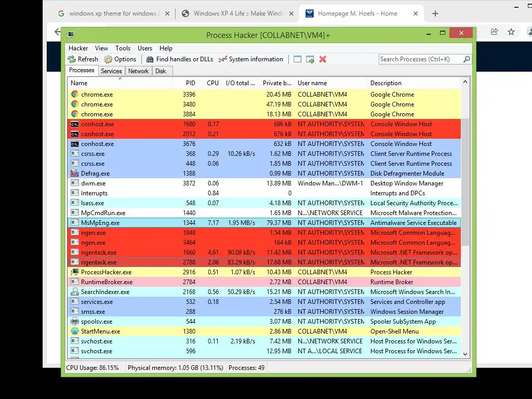Image resolution: width=532 pixels, height=399 pixels.
Task: Select svchost.exe with PID 596
Action: pyautogui.click(x=264, y=351)
